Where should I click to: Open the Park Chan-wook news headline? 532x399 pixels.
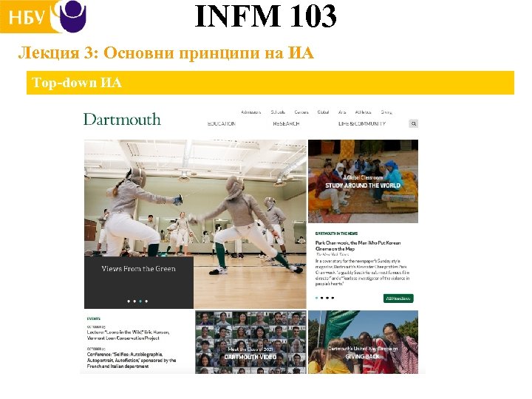[358, 246]
